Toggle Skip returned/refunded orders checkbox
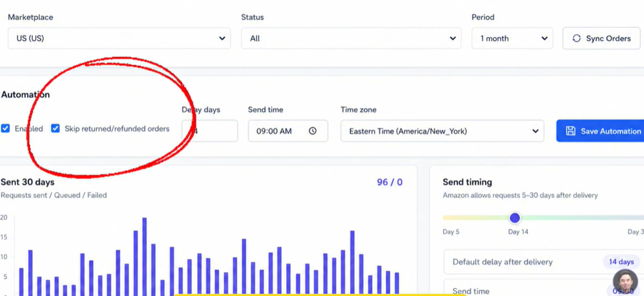The width and height of the screenshot is (644, 296). (55, 128)
